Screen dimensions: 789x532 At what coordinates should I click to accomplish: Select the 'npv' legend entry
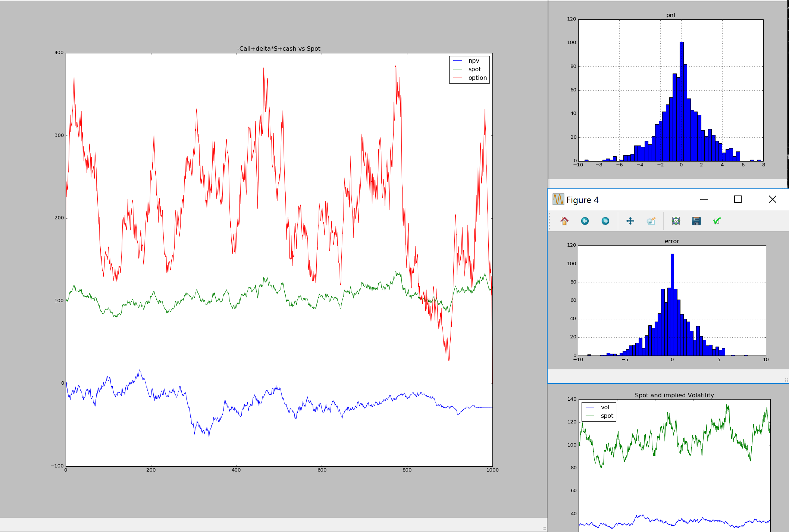pos(473,61)
